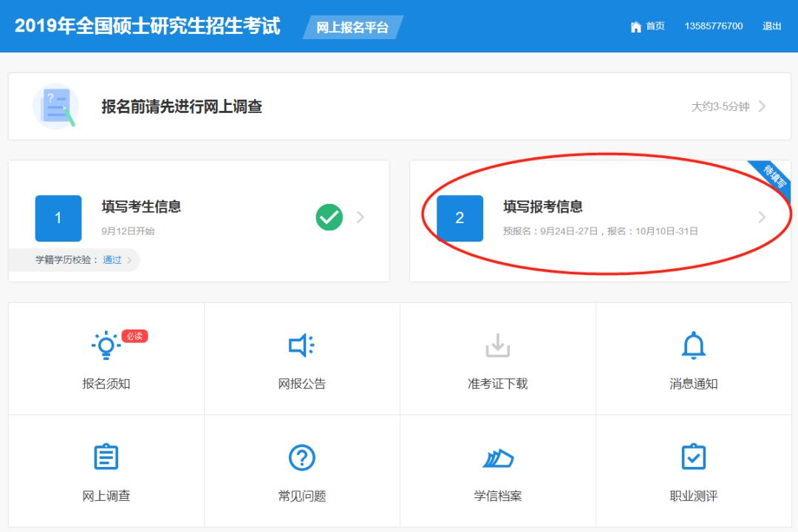Click the 通过 verification status link
Screen dimensions: 798x532
point(112,260)
